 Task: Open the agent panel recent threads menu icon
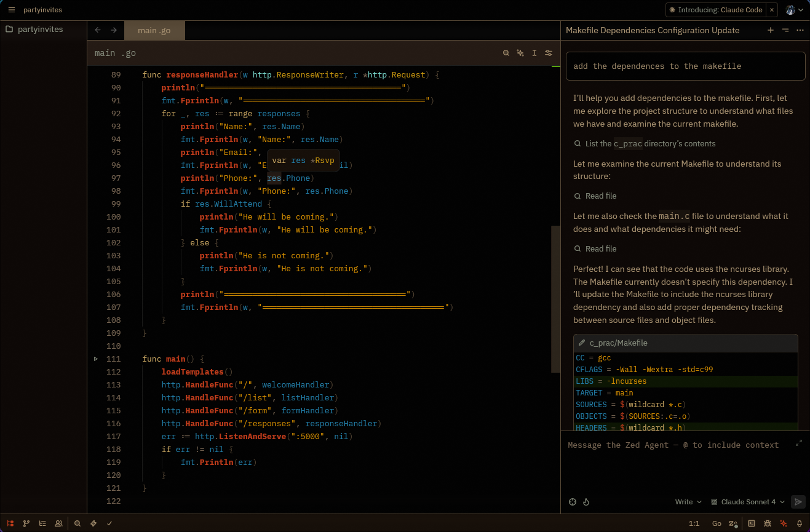(x=785, y=30)
